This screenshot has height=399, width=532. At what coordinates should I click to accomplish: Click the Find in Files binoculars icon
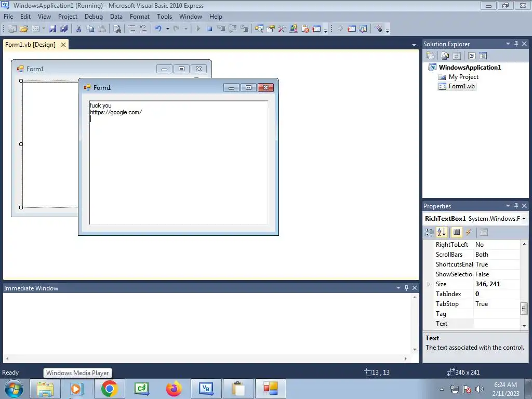[x=117, y=29]
